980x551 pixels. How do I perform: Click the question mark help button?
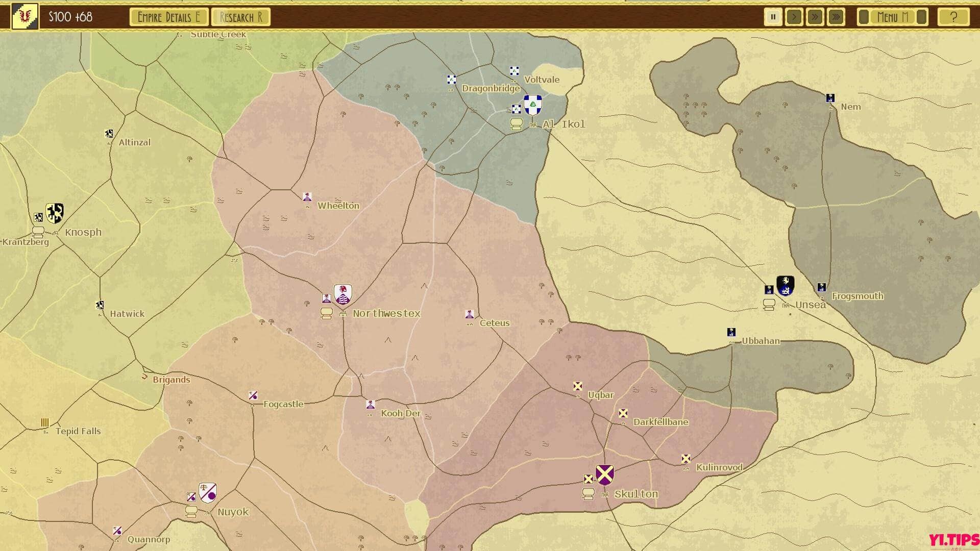(x=953, y=17)
